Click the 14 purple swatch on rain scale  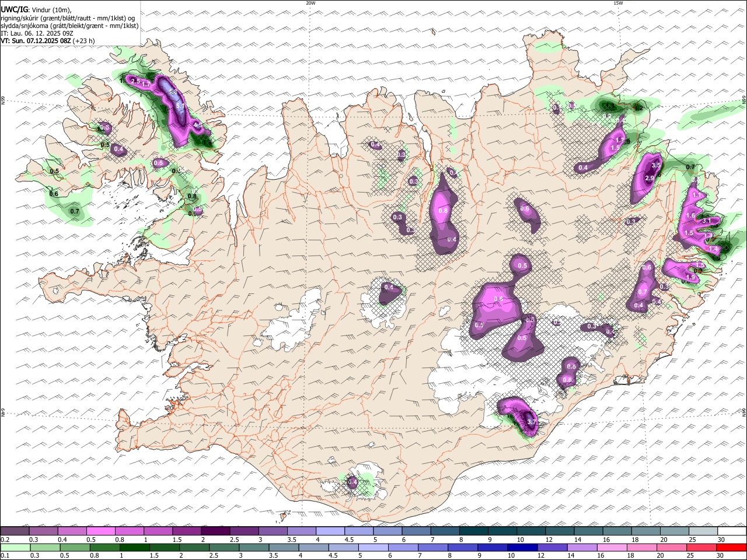tap(582, 548)
